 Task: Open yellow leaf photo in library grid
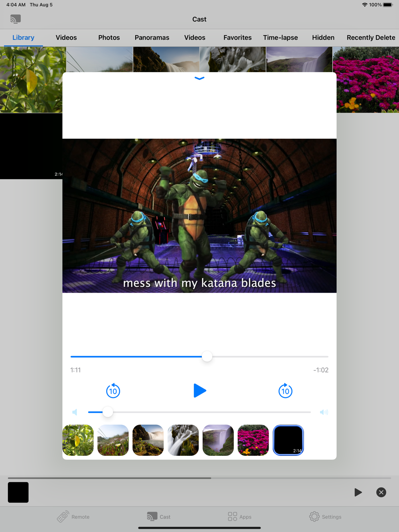pos(33,80)
